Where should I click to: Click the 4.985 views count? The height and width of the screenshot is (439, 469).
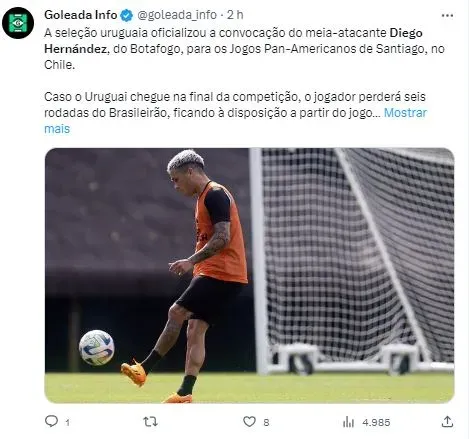pos(376,423)
